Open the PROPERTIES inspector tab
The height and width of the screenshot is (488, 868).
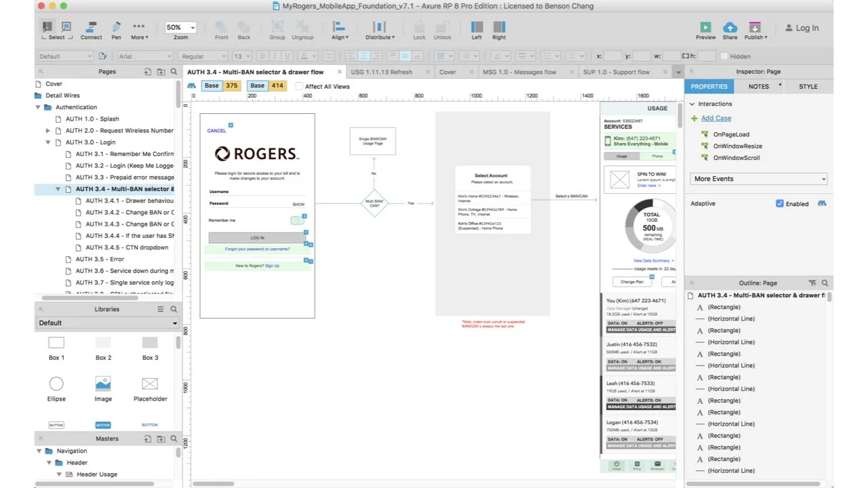coord(709,86)
